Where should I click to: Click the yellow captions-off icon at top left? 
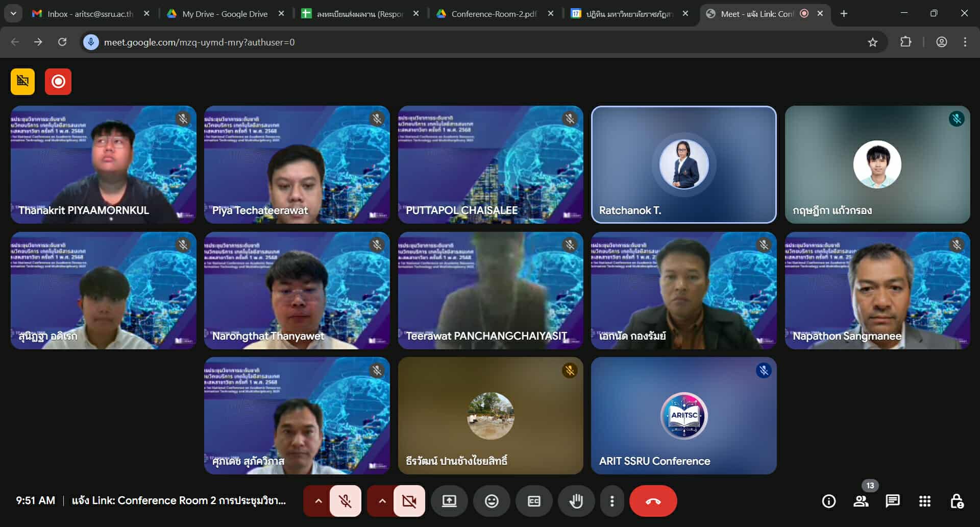[22, 82]
